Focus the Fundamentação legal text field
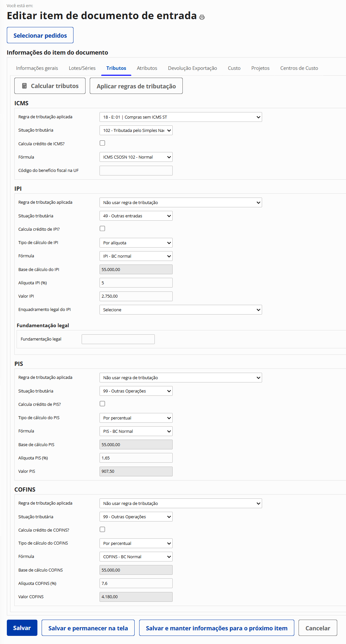This screenshot has width=346, height=644. point(118,339)
